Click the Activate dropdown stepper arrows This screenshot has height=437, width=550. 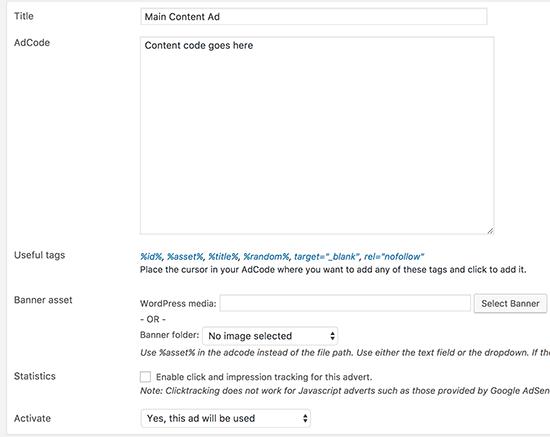(x=305, y=418)
